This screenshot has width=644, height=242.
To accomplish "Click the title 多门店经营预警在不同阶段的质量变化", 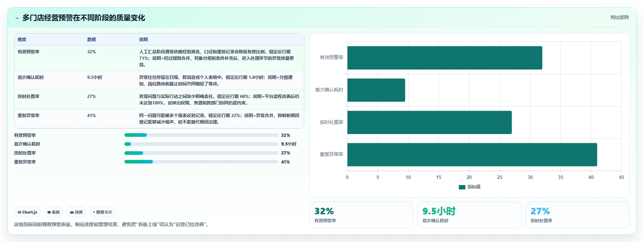I will click(84, 18).
